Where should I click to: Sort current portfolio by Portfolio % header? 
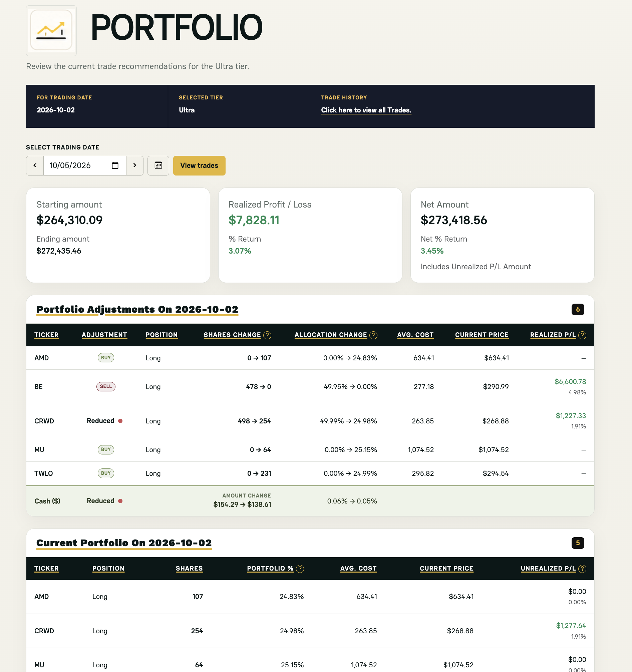270,568
